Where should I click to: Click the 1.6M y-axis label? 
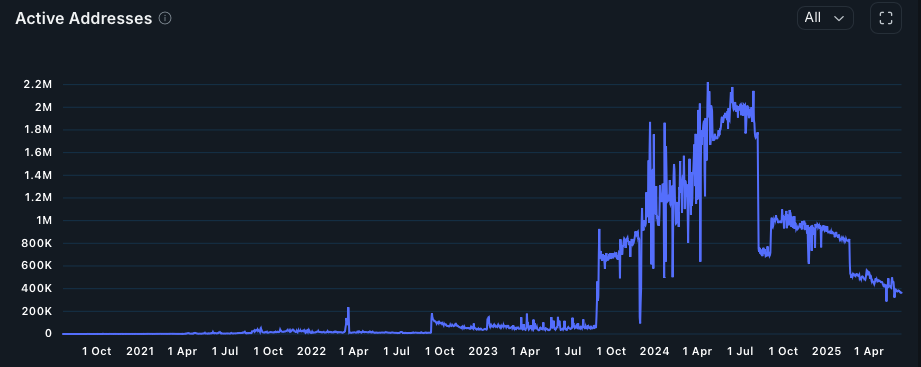(x=38, y=153)
